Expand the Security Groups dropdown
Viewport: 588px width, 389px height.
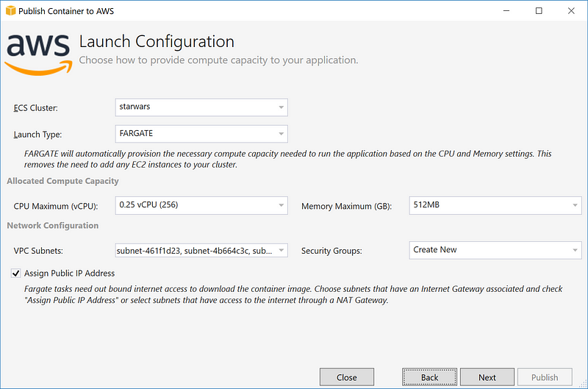[x=575, y=250]
